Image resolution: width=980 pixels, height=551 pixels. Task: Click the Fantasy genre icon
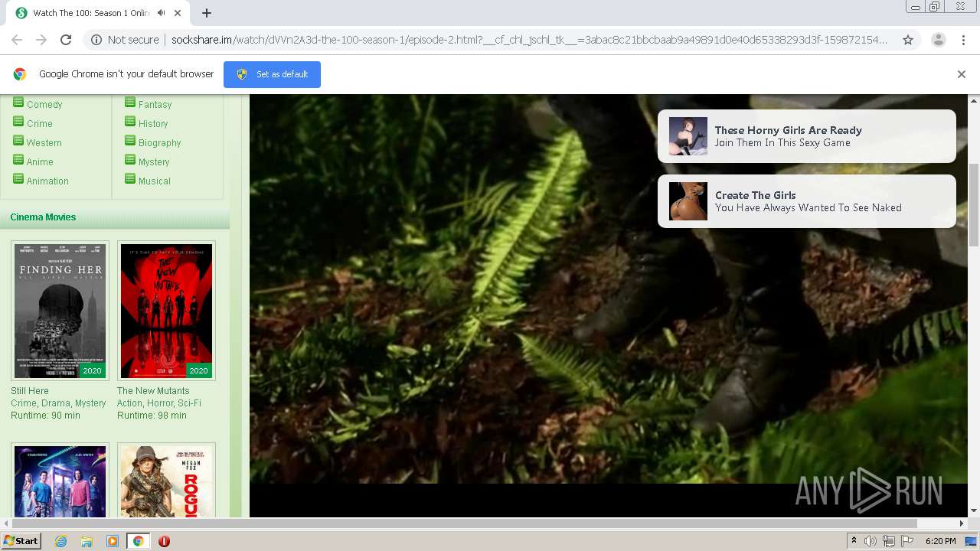pos(130,102)
